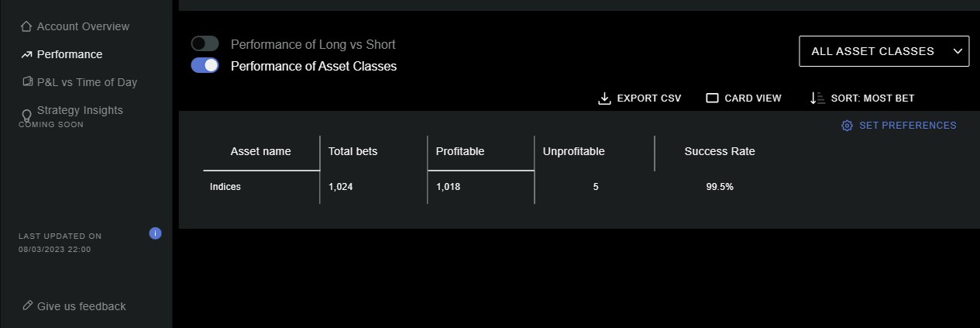
Task: Open the Sort: Most Bet sorting option
Action: tap(862, 98)
